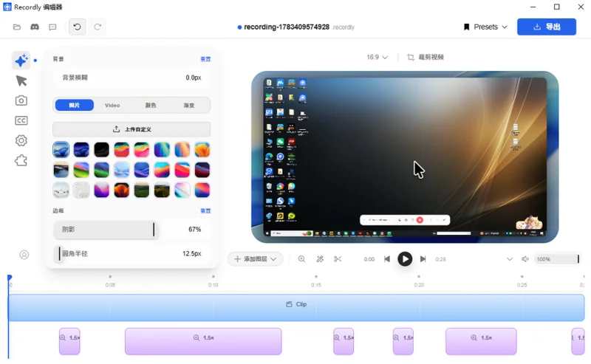
Task: Click the magic wand auto tool
Action: click(320, 259)
